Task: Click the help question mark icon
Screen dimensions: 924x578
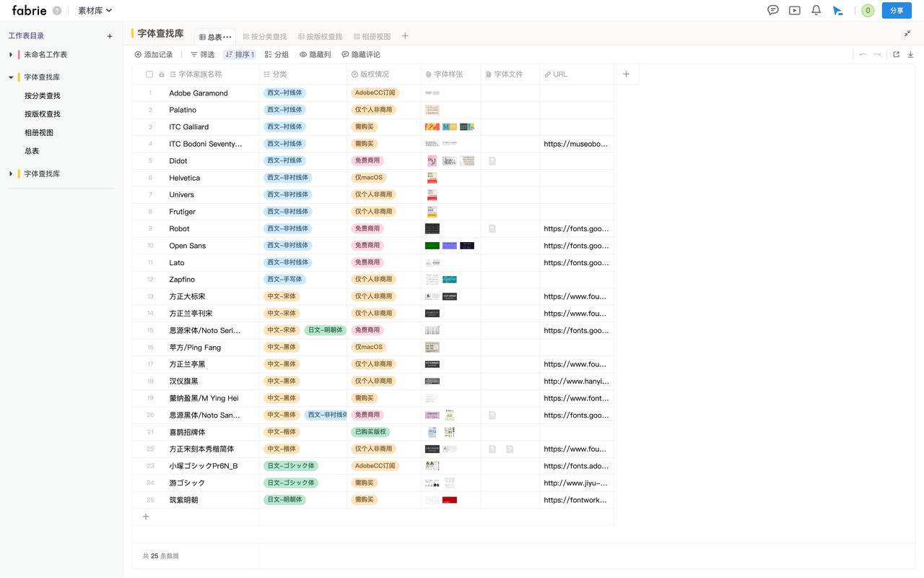Action: (x=57, y=11)
